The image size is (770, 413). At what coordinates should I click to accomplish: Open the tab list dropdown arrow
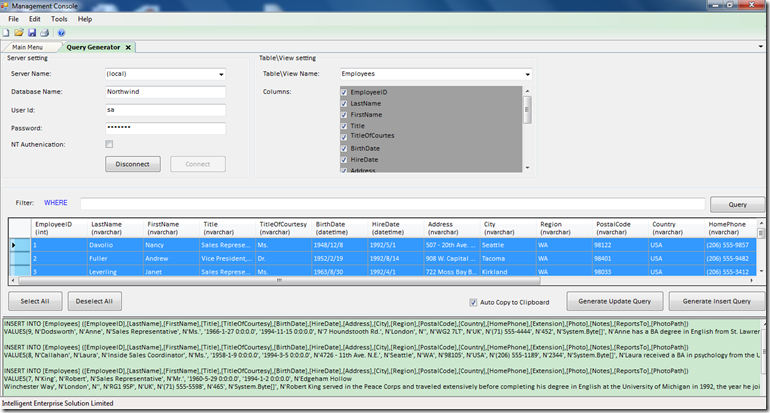[x=760, y=47]
